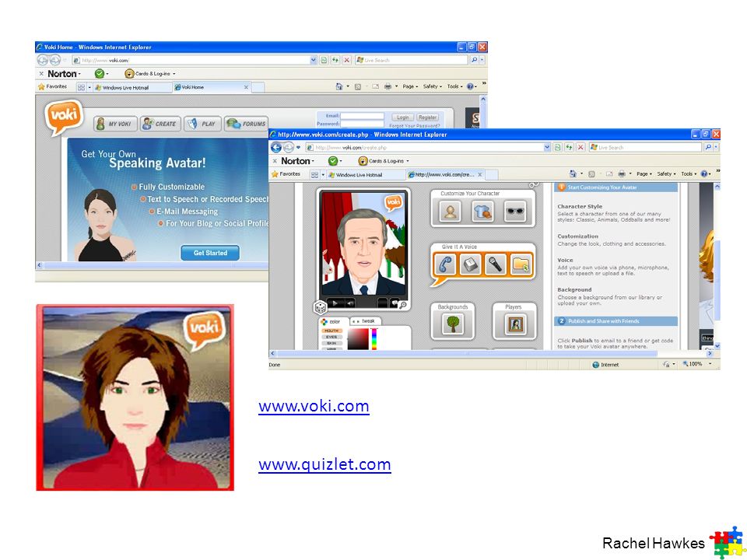Click the Login button on Voki Home
Screen dimensions: 747x560
402,117
